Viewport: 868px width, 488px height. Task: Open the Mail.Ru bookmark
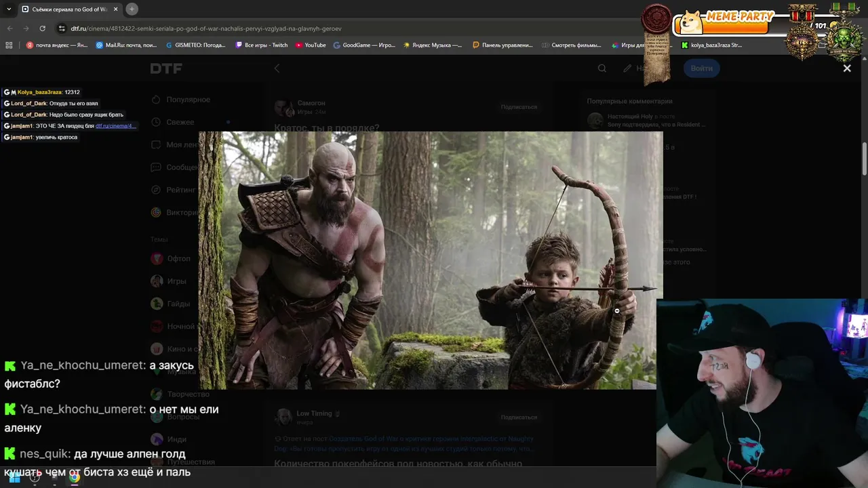point(127,45)
